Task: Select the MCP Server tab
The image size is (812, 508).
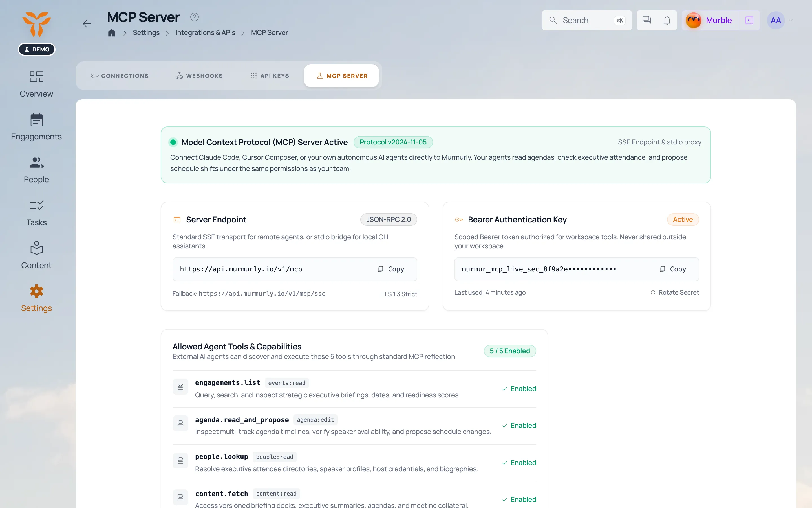Action: (x=342, y=76)
